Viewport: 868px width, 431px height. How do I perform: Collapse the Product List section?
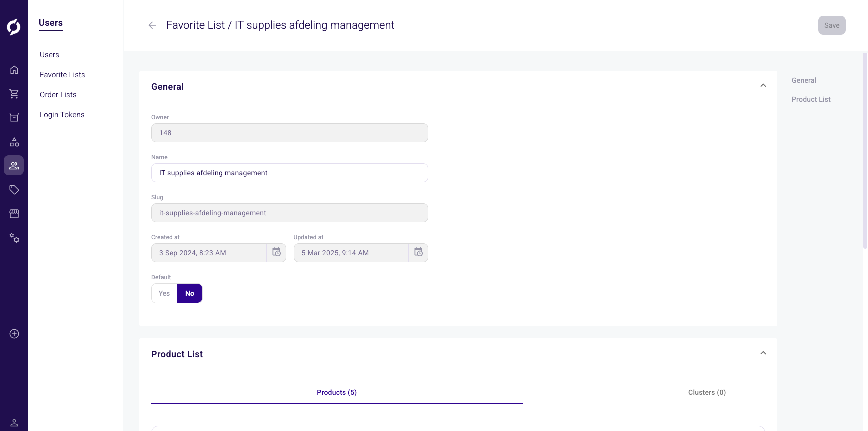tap(763, 353)
